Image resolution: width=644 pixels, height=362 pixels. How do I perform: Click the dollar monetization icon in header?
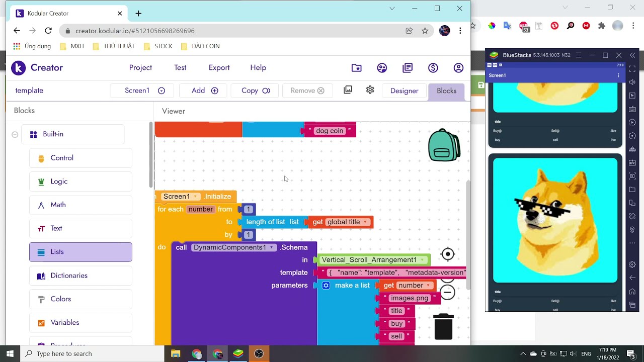[x=433, y=68]
